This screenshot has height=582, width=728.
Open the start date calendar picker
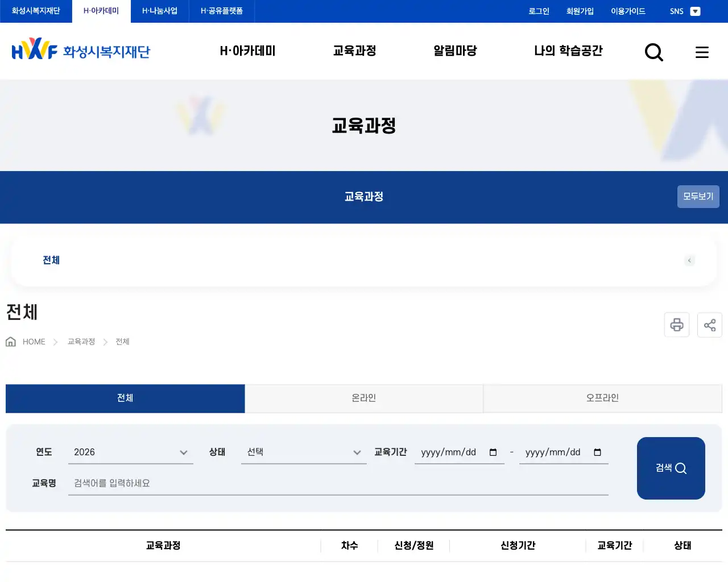point(493,452)
